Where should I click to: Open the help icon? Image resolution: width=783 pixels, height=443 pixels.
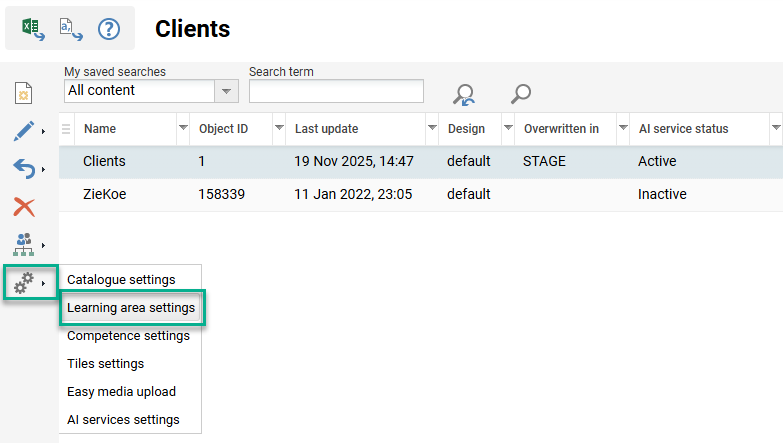click(x=109, y=28)
